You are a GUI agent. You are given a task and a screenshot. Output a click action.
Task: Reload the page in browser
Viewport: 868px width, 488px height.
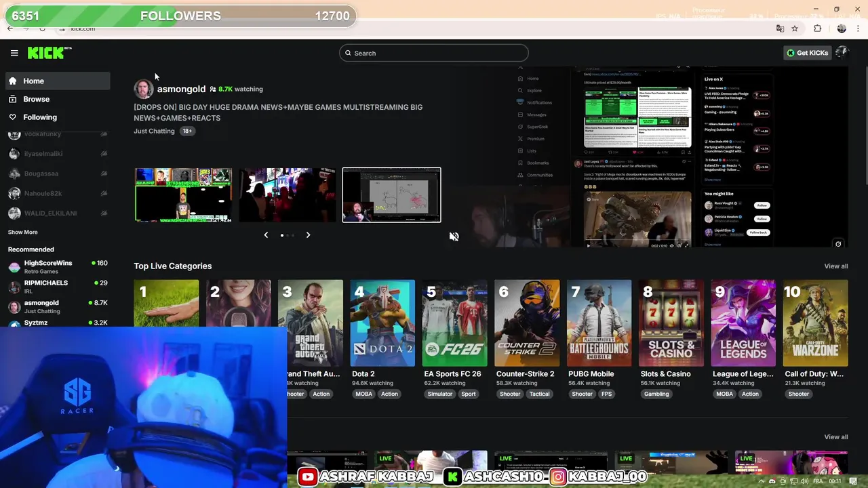tap(42, 28)
